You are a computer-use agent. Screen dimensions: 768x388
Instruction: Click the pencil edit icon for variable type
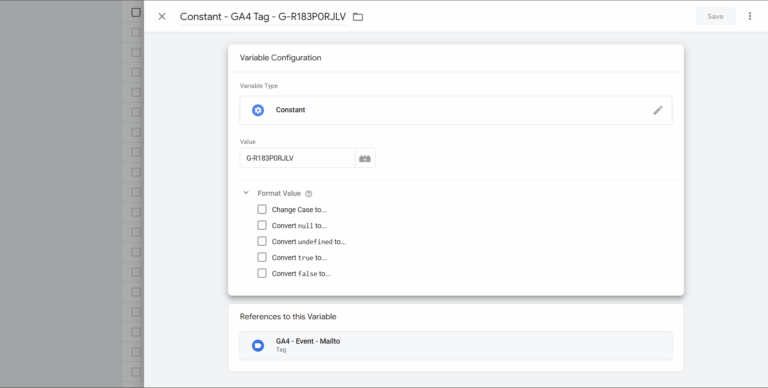(x=657, y=110)
